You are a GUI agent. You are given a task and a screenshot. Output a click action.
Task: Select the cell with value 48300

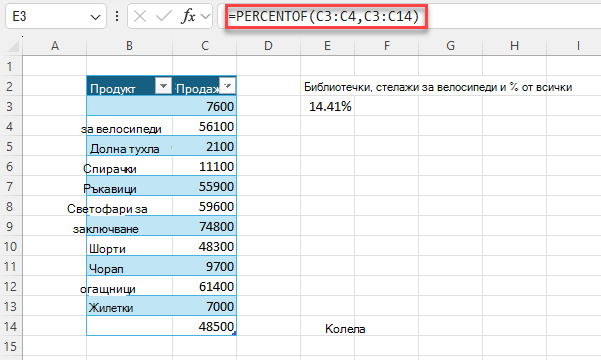205,246
